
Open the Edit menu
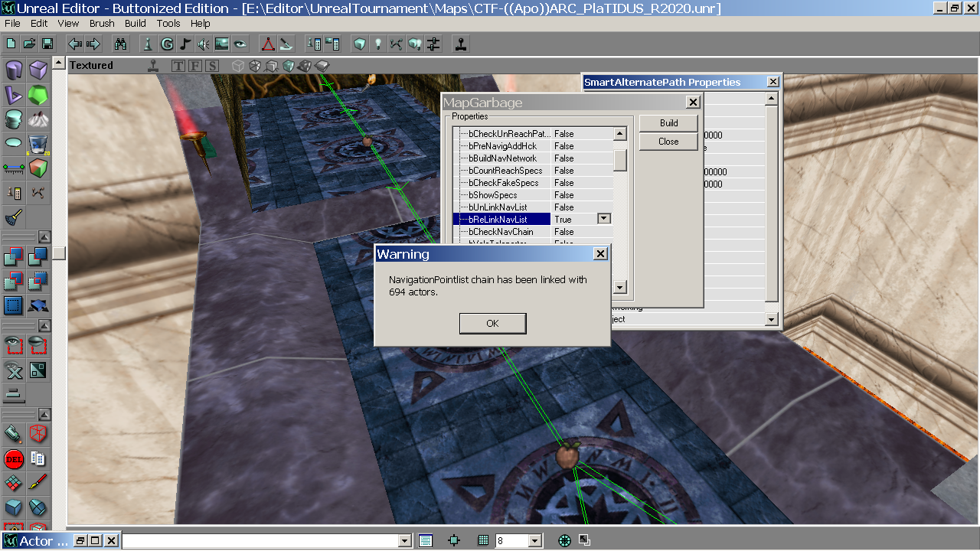point(39,24)
